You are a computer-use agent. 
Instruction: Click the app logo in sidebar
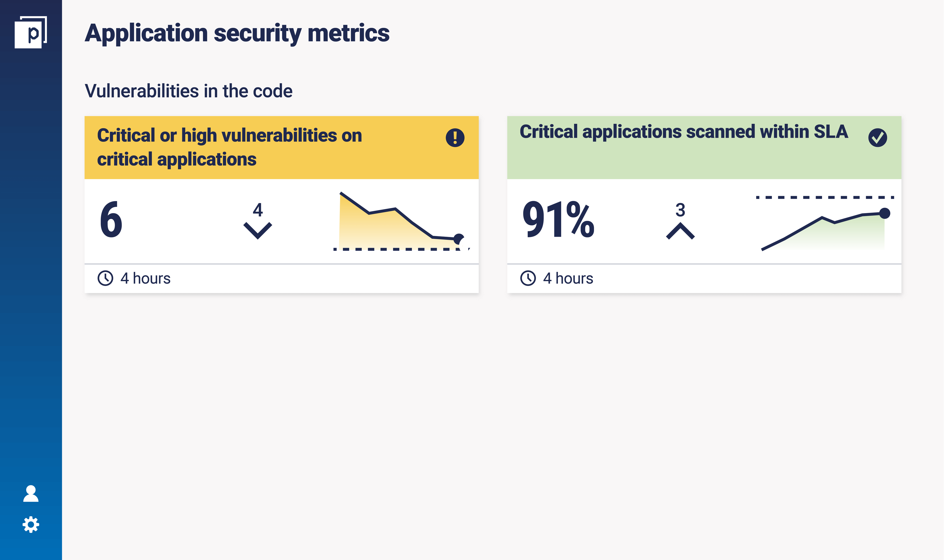click(30, 33)
